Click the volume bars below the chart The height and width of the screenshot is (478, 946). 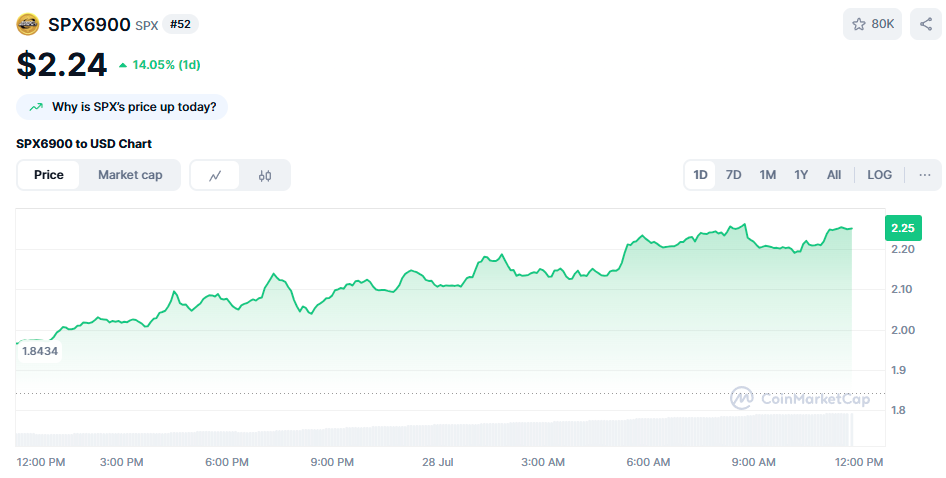pos(433,432)
